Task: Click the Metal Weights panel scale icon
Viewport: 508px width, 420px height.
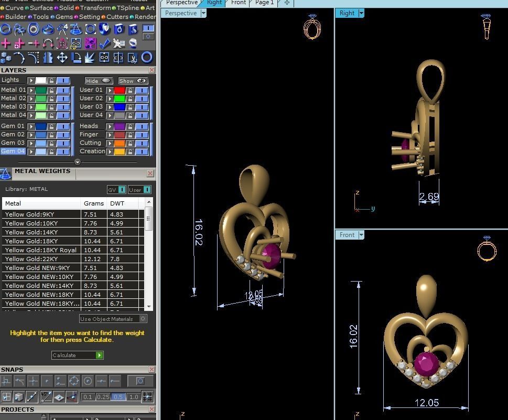Action: (x=6, y=174)
